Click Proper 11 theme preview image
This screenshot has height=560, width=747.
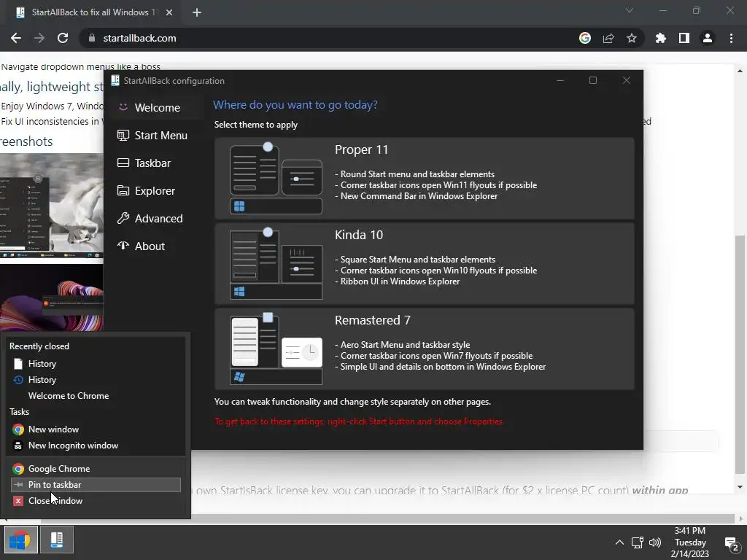276,178
